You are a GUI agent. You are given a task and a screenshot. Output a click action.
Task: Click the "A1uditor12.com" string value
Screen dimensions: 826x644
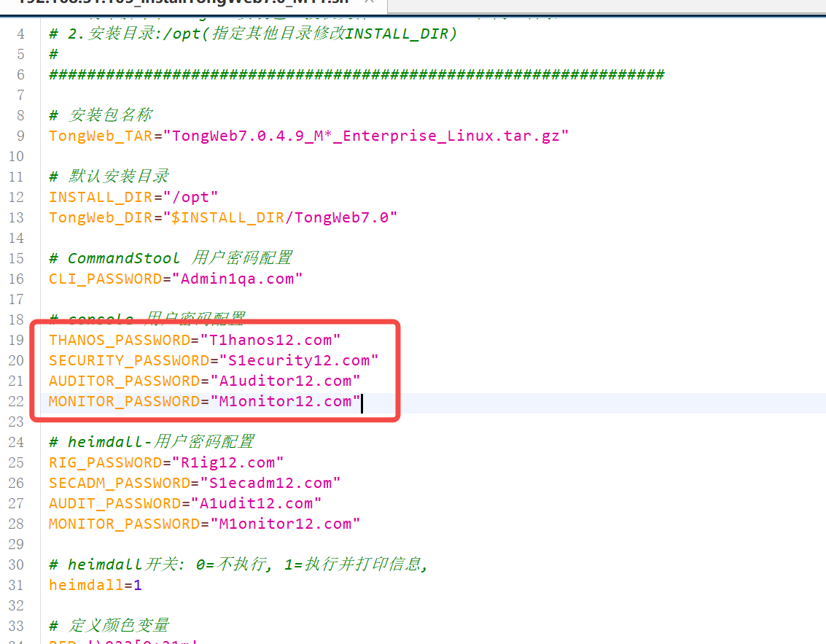click(285, 381)
